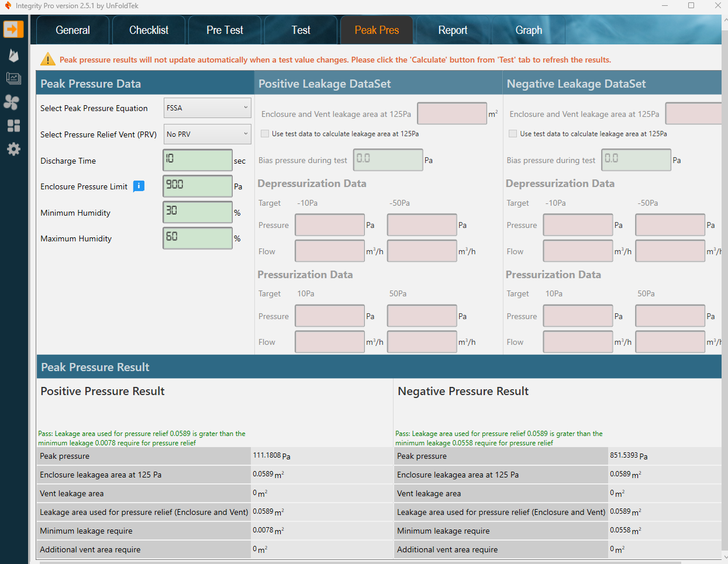
Task: Open Pressure Relief Vent PRV dropdown
Action: 207,134
